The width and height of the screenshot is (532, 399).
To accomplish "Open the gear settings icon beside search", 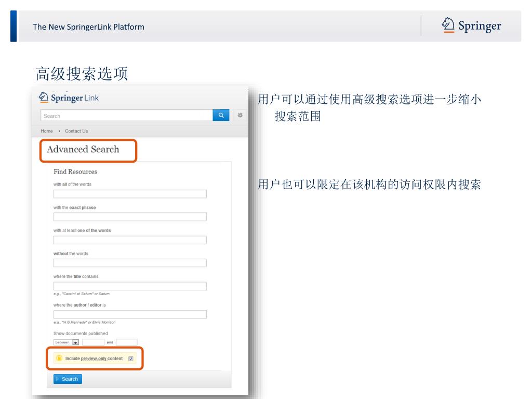I will (x=240, y=115).
